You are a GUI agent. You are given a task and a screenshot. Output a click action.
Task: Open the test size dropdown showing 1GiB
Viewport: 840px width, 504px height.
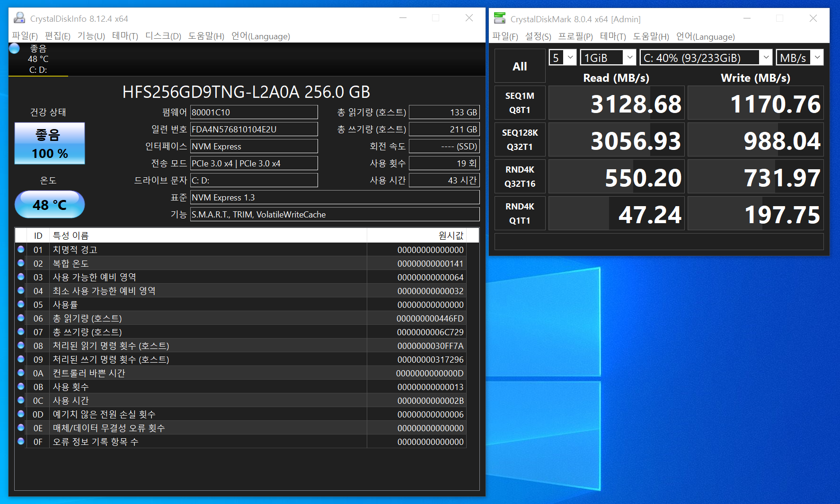click(x=608, y=58)
